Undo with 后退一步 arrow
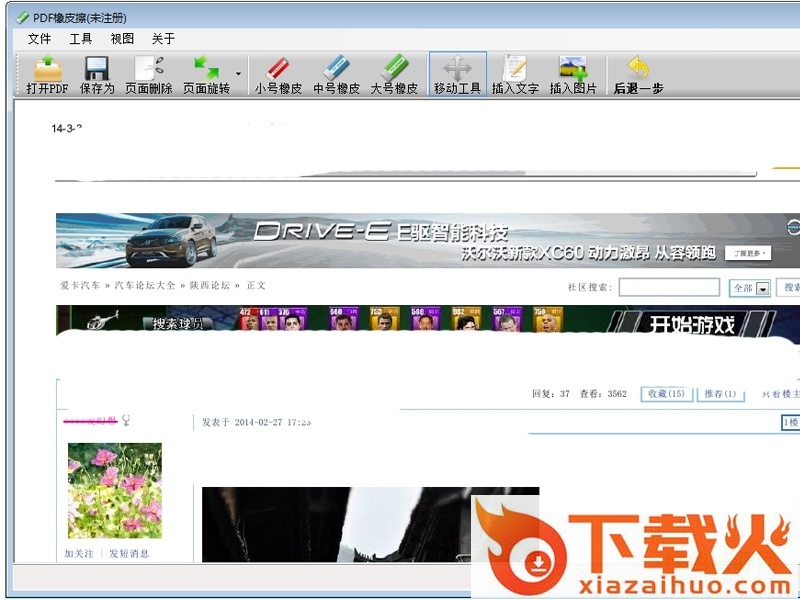The width and height of the screenshot is (800, 600). pyautogui.click(x=638, y=74)
